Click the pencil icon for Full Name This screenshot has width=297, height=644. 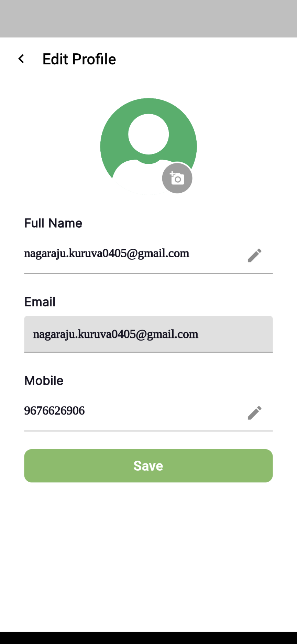click(x=254, y=256)
